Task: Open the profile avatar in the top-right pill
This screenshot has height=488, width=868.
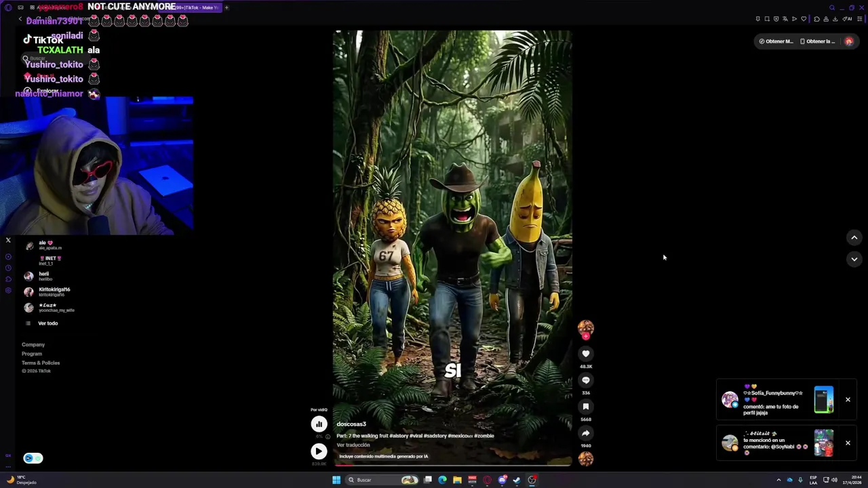Action: [x=849, y=41]
